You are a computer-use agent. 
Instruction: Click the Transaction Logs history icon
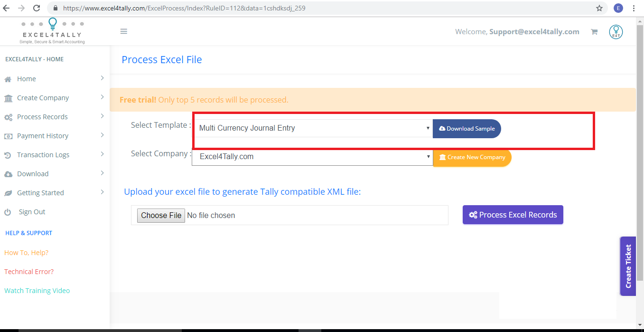pyautogui.click(x=8, y=155)
